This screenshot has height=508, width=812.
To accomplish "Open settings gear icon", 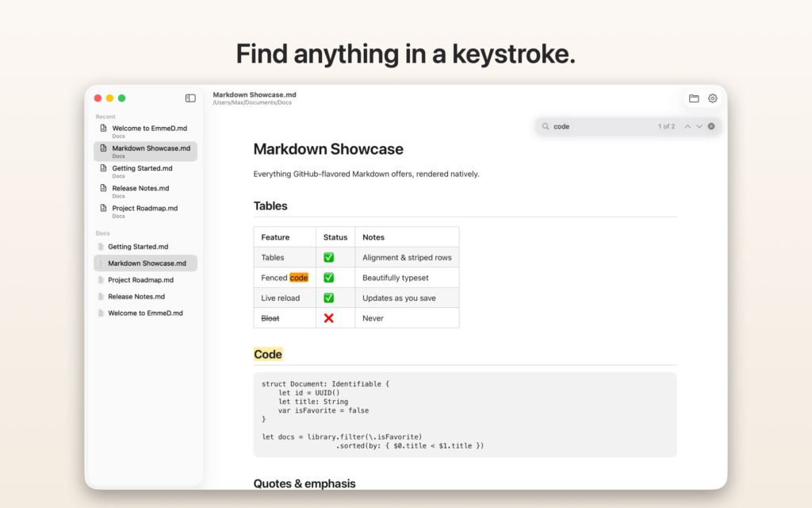I will 713,98.
